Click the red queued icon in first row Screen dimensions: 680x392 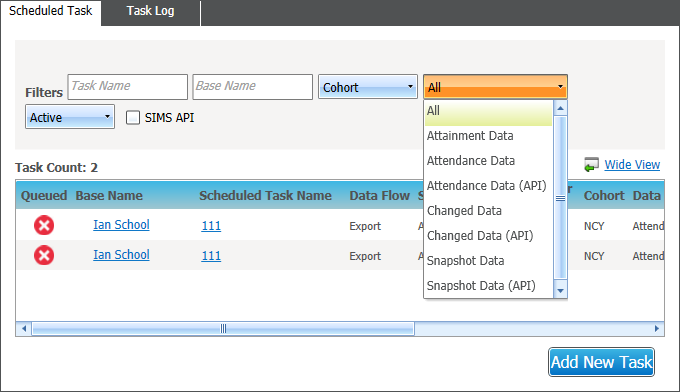pos(44,225)
